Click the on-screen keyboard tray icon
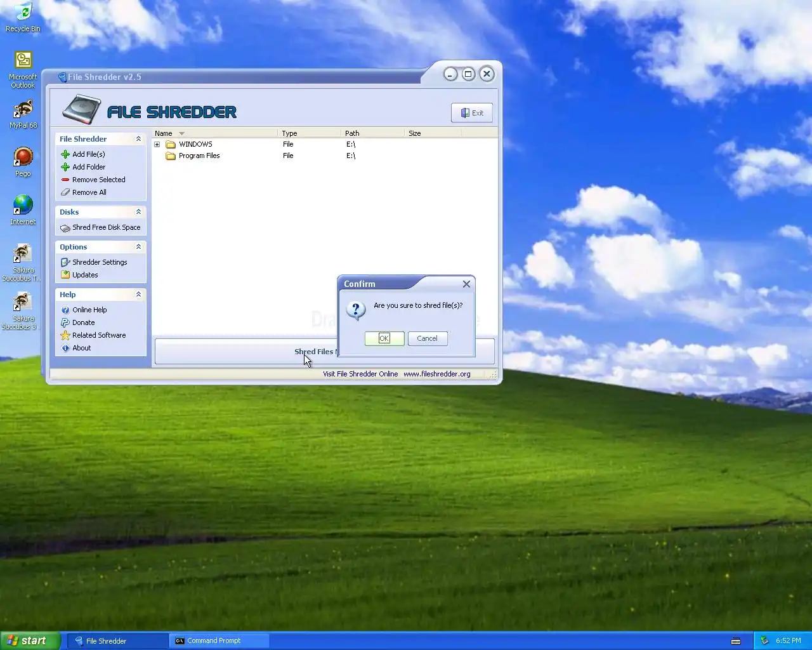This screenshot has height=650, width=812. [736, 641]
